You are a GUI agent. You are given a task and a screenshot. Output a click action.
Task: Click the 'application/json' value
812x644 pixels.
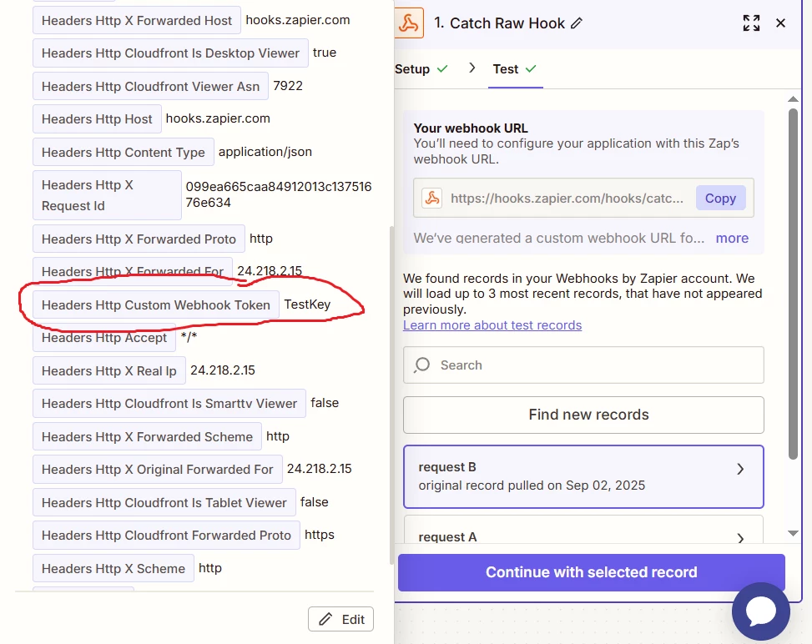(x=265, y=152)
